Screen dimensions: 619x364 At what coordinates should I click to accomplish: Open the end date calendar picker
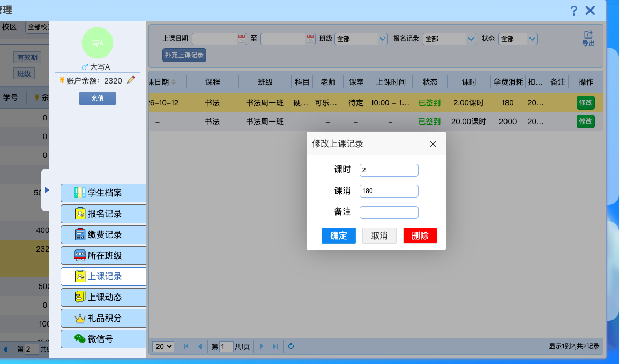310,39
